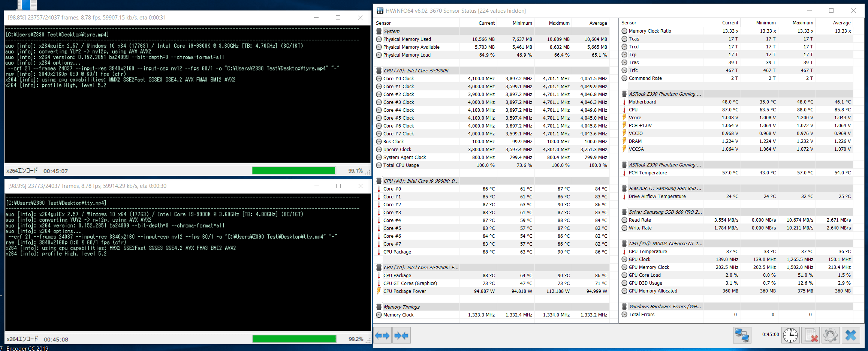This screenshot has height=351, width=868.
Task: Open HWiNFO sensor settings via the gear icon
Action: click(x=831, y=335)
